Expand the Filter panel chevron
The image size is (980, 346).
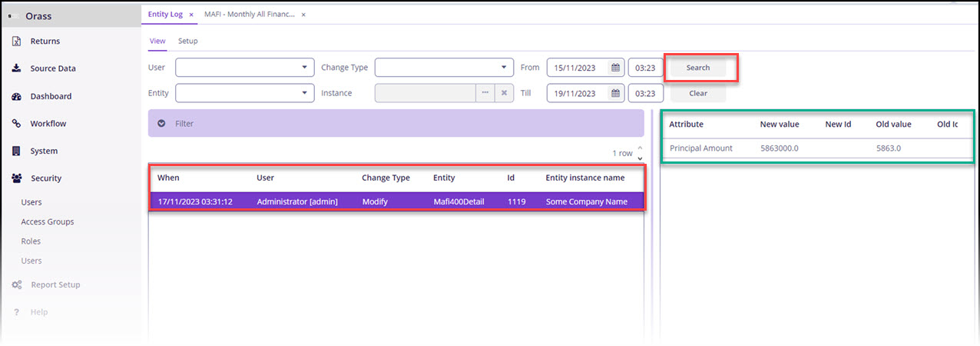[161, 123]
